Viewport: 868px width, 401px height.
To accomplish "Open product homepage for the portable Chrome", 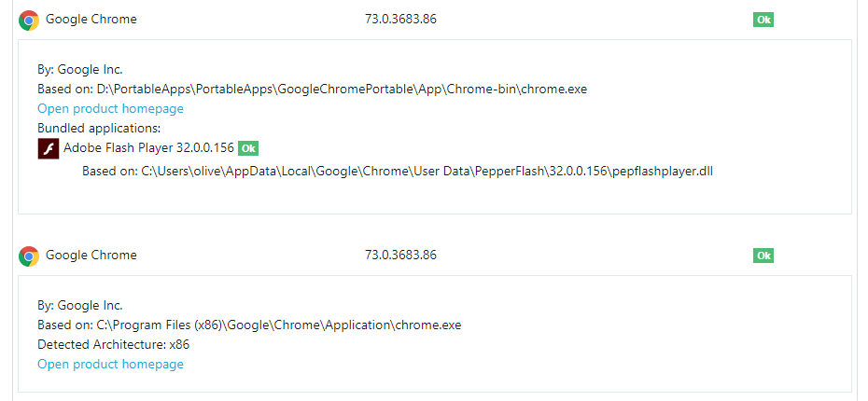I will 110,108.
